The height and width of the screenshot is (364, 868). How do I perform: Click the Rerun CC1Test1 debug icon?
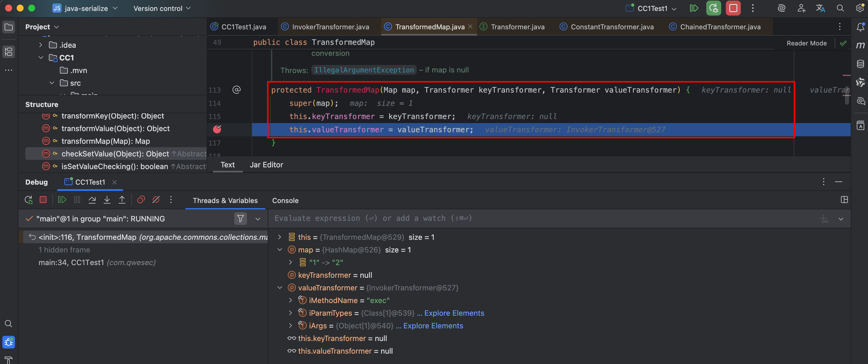coord(29,200)
